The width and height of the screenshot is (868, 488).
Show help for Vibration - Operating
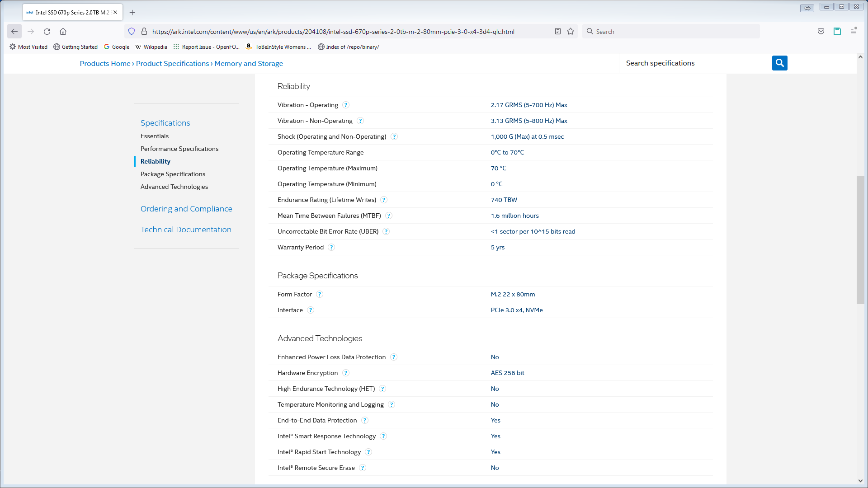click(346, 105)
